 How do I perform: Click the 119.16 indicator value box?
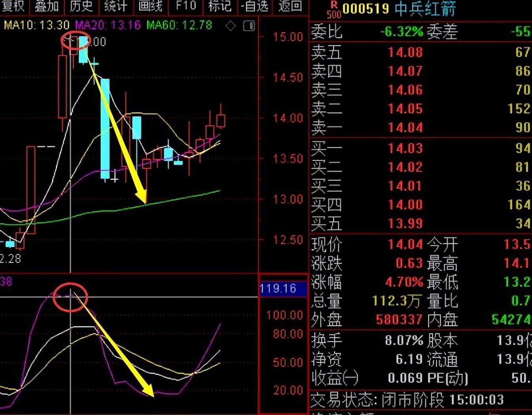pos(283,289)
